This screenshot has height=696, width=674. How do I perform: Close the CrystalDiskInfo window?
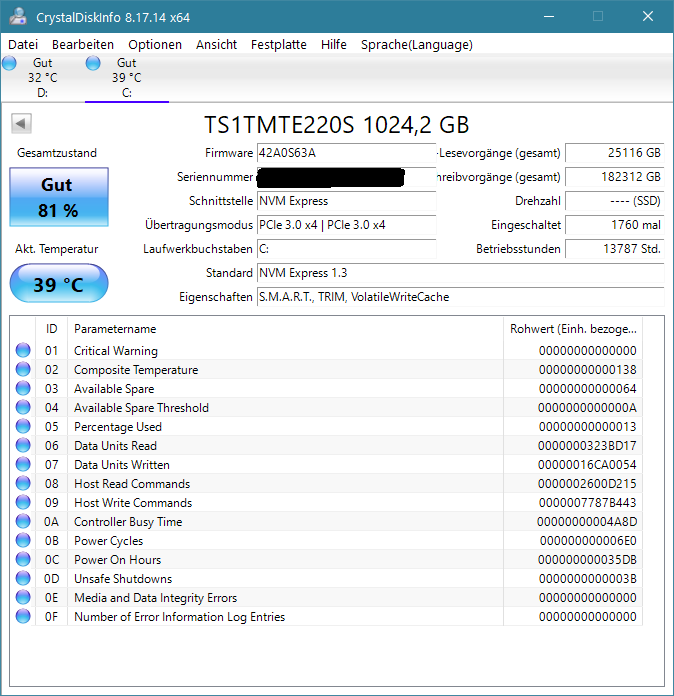[648, 17]
